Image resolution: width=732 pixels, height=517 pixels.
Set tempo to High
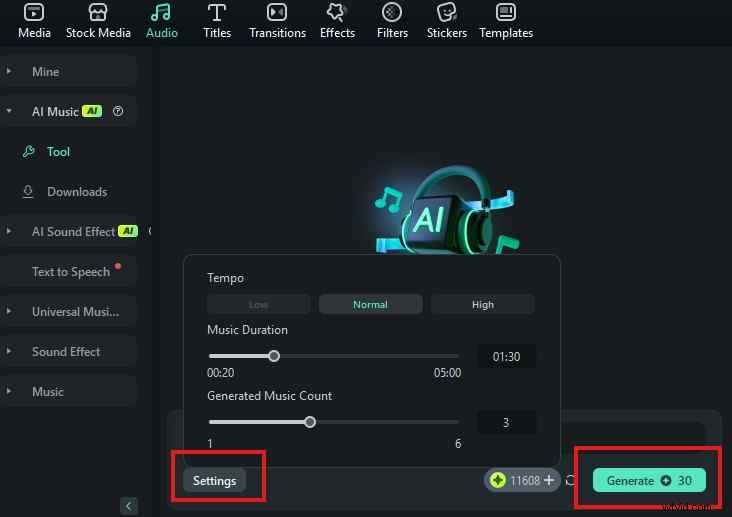tap(482, 304)
